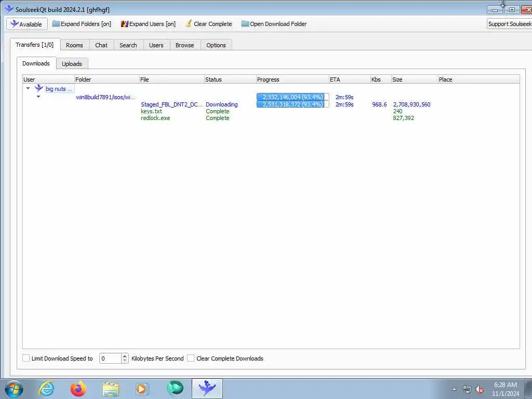The width and height of the screenshot is (532, 399).
Task: Click the Support Soulseek button
Action: point(509,24)
